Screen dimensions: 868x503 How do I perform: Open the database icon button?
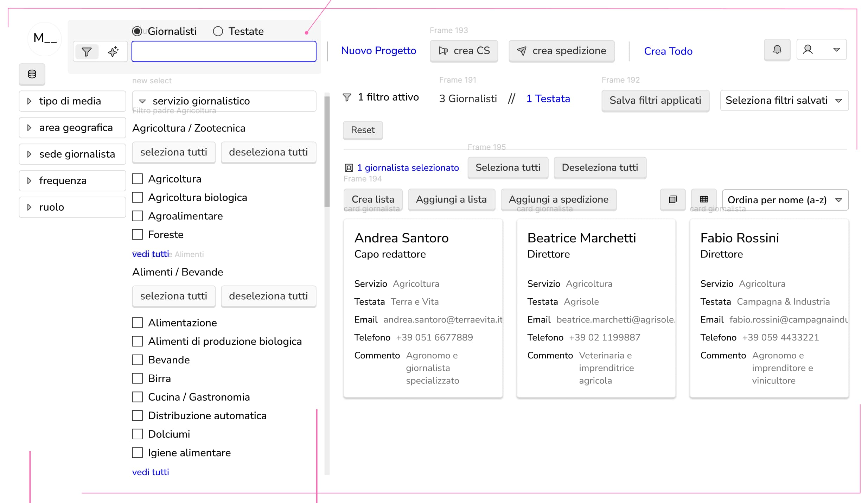(32, 74)
